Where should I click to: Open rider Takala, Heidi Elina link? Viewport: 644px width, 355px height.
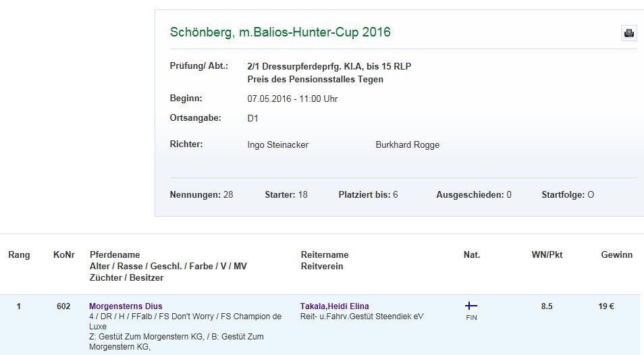[x=334, y=306]
